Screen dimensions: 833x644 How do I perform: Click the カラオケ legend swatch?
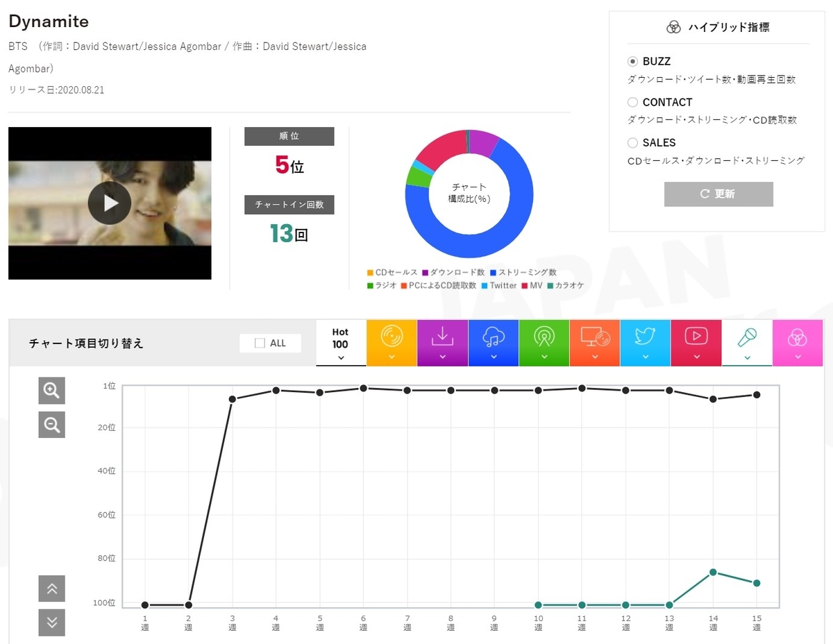[550, 285]
